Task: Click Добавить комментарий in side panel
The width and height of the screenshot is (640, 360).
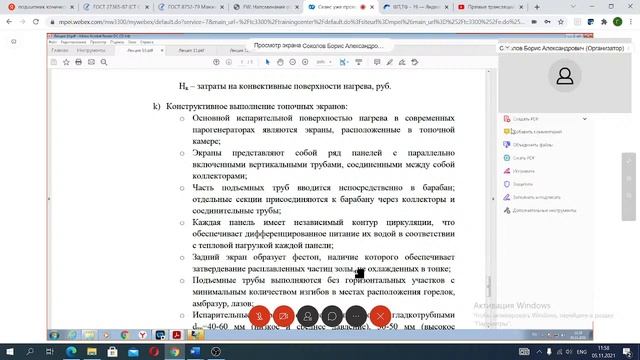Action: [x=533, y=132]
